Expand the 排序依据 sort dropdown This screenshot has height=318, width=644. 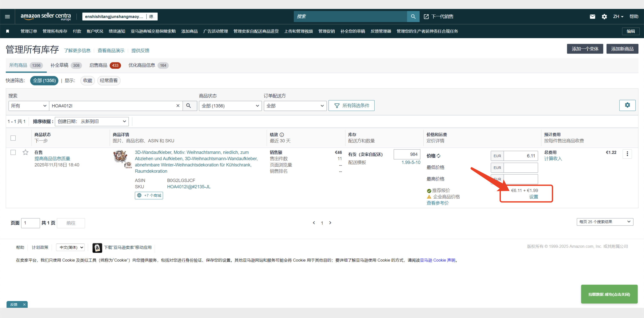click(92, 122)
